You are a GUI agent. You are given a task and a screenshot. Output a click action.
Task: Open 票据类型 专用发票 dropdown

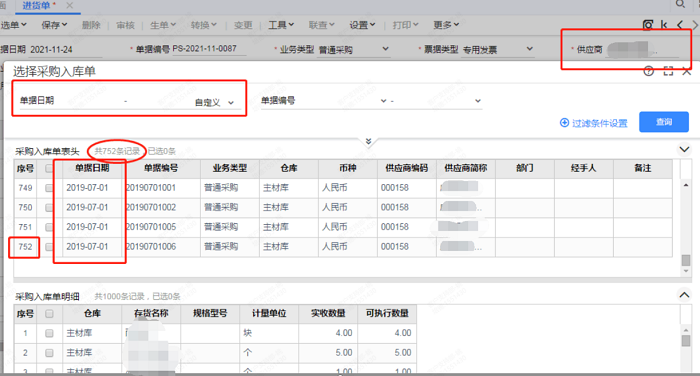coord(529,49)
